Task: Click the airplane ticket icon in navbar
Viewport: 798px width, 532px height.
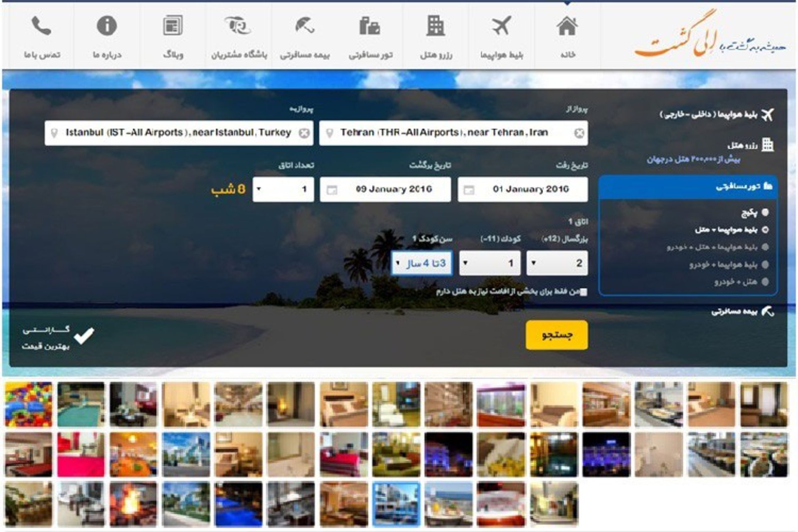Action: pyautogui.click(x=501, y=26)
